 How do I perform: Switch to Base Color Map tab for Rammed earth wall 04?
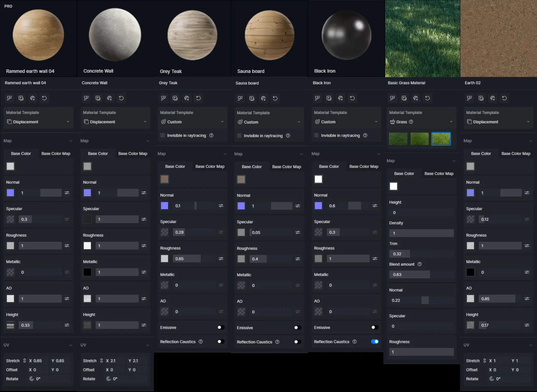56,154
